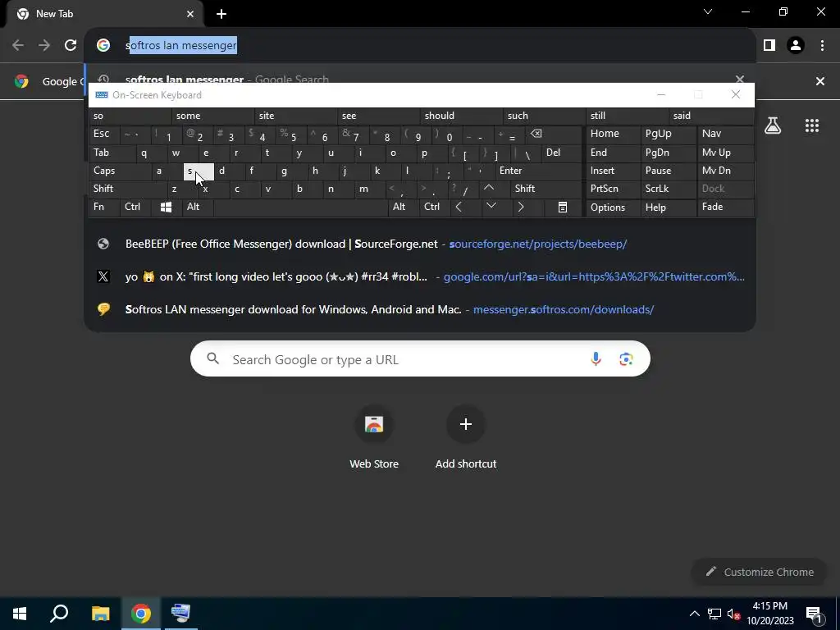The image size is (840, 630).
Task: Click the Search Google or type a URL box
Action: point(420,359)
